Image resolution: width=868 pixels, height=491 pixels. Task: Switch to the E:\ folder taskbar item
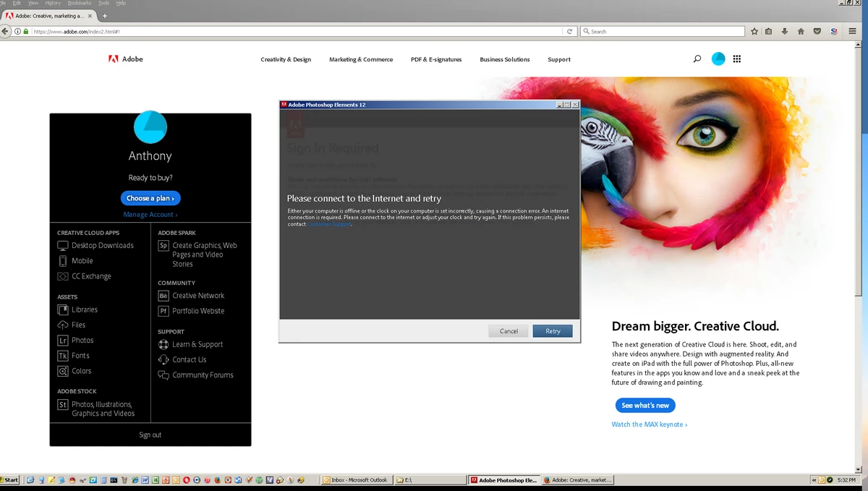pos(430,479)
